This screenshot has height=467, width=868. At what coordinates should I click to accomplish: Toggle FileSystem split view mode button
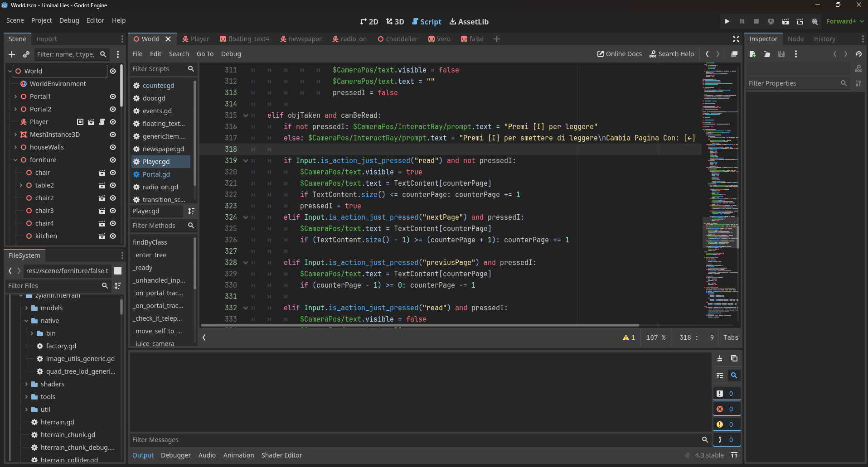coord(118,271)
